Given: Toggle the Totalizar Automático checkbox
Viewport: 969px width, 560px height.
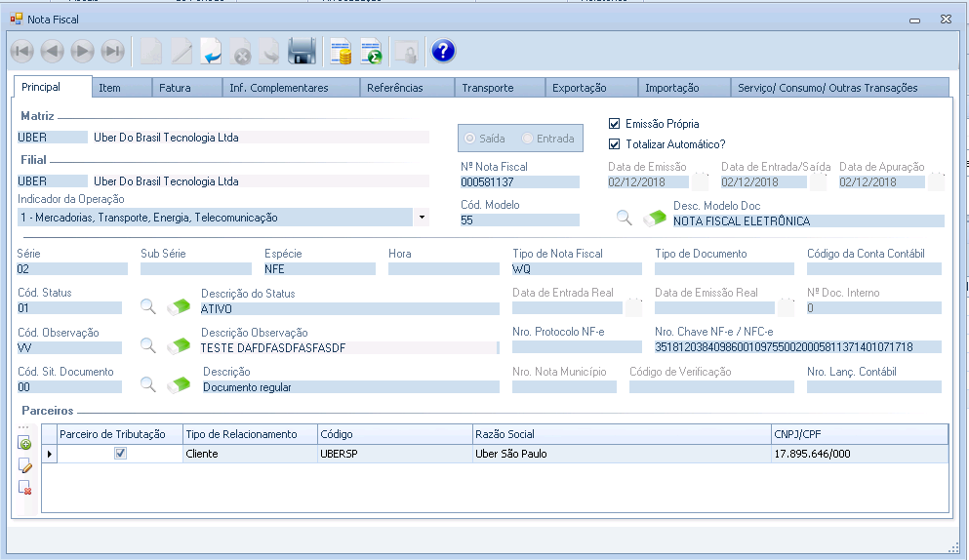Looking at the screenshot, I should [614, 144].
